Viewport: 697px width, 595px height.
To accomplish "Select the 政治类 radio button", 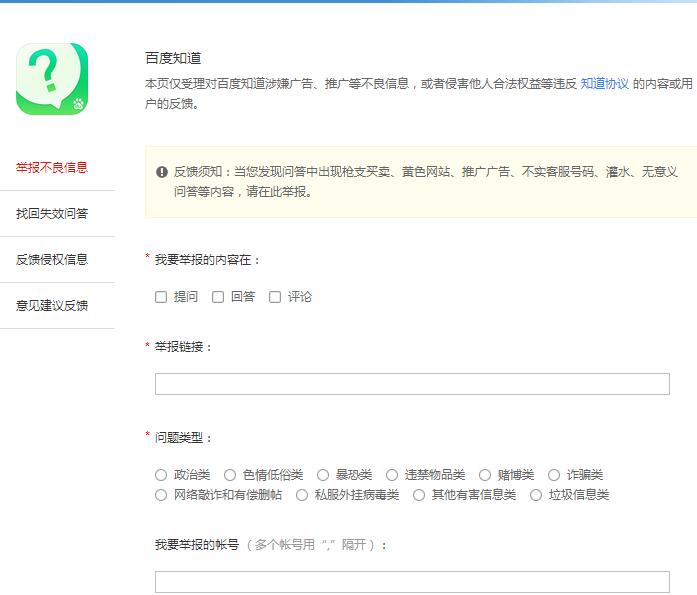I will pos(161,475).
